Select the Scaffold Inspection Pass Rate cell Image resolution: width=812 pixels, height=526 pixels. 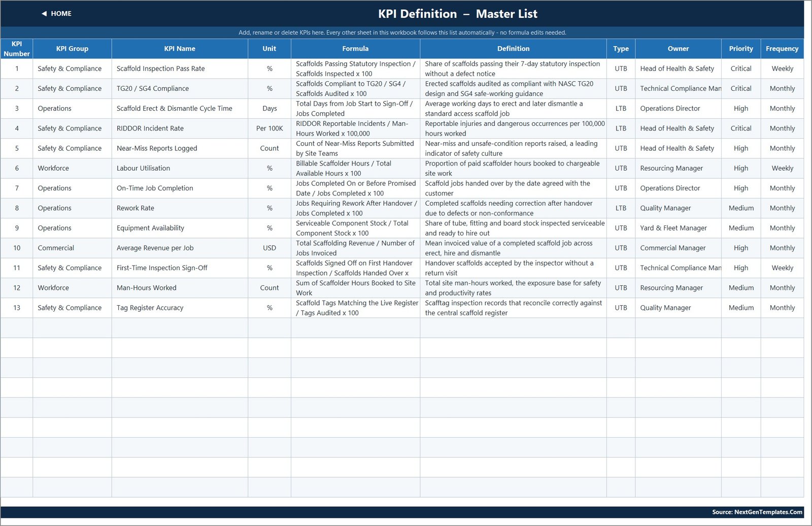[180, 69]
